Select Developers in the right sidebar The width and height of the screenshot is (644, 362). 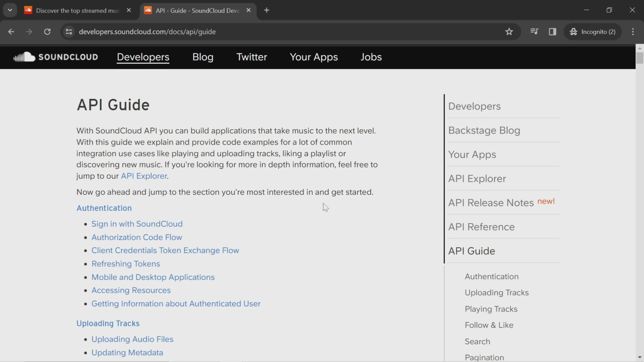474,106
